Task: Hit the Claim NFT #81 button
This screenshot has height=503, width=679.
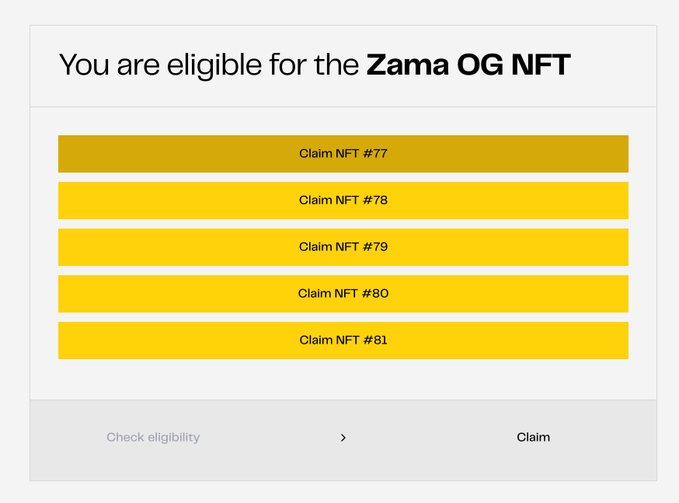Action: [343, 340]
